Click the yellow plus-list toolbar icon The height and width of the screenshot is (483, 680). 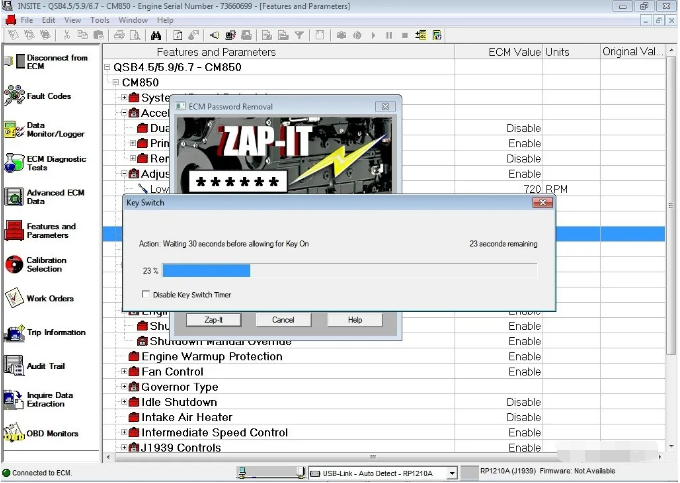[x=420, y=35]
